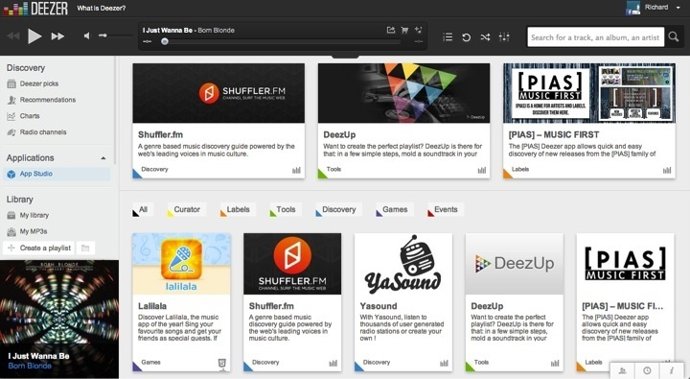The height and width of the screenshot is (379, 690).
Task: Click the search magnifier button
Action: [x=673, y=37]
